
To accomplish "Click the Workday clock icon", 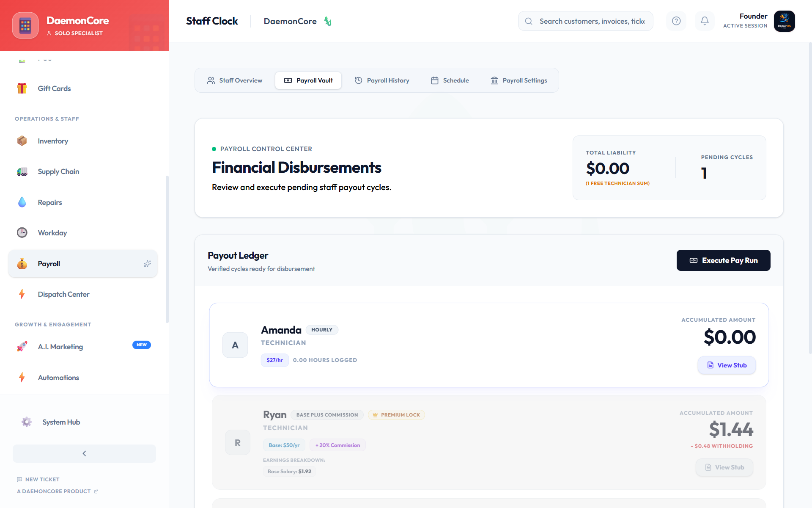I will [x=22, y=232].
